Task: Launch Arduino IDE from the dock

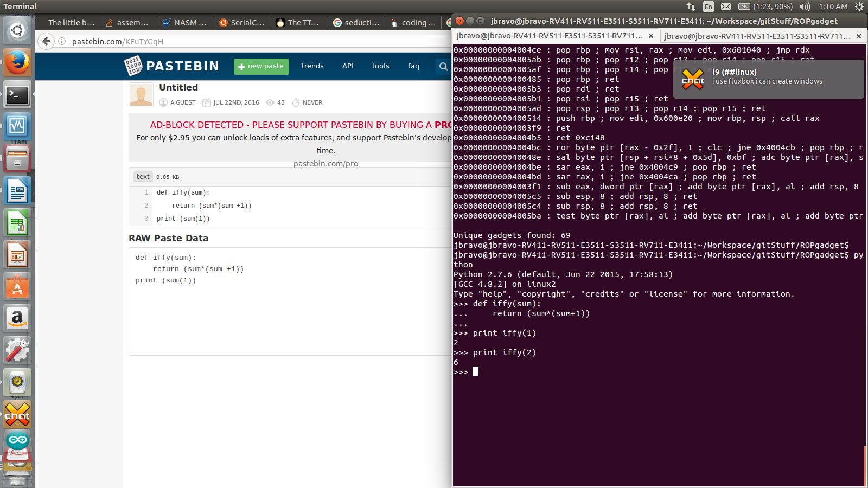Action: point(17,440)
